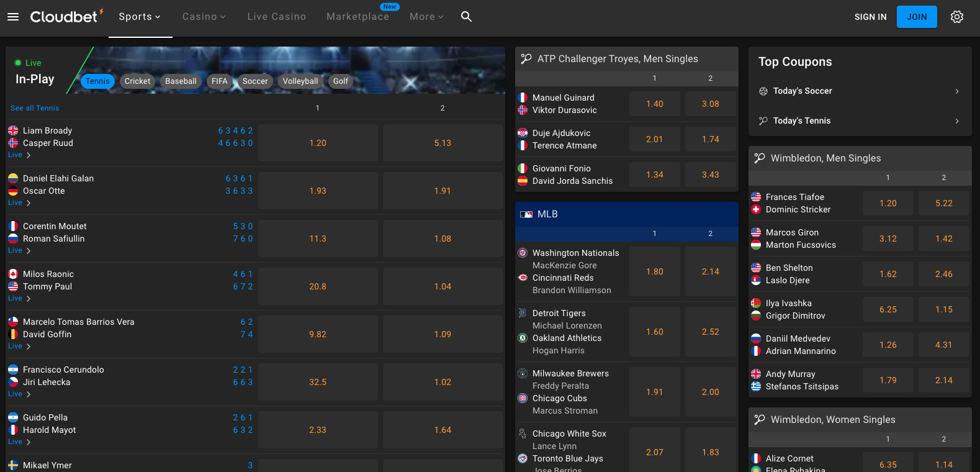Viewport: 980px width, 472px height.
Task: Open the Marketplace tab
Action: (x=358, y=17)
